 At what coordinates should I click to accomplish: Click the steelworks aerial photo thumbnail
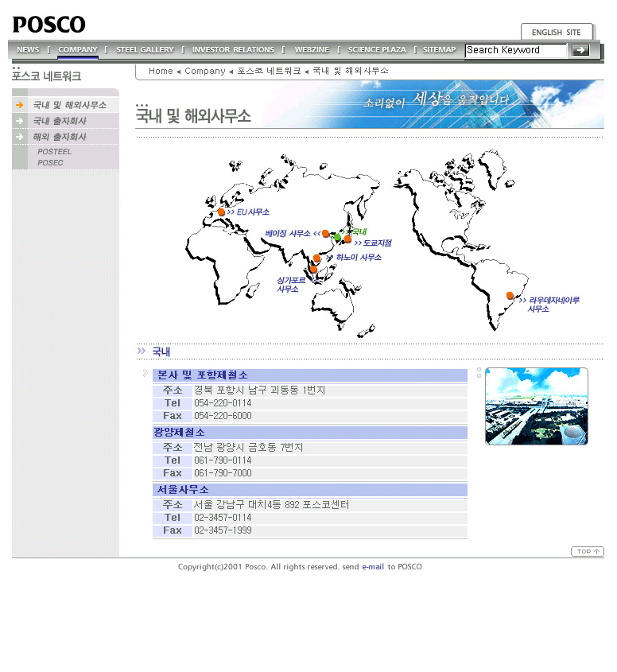(537, 406)
